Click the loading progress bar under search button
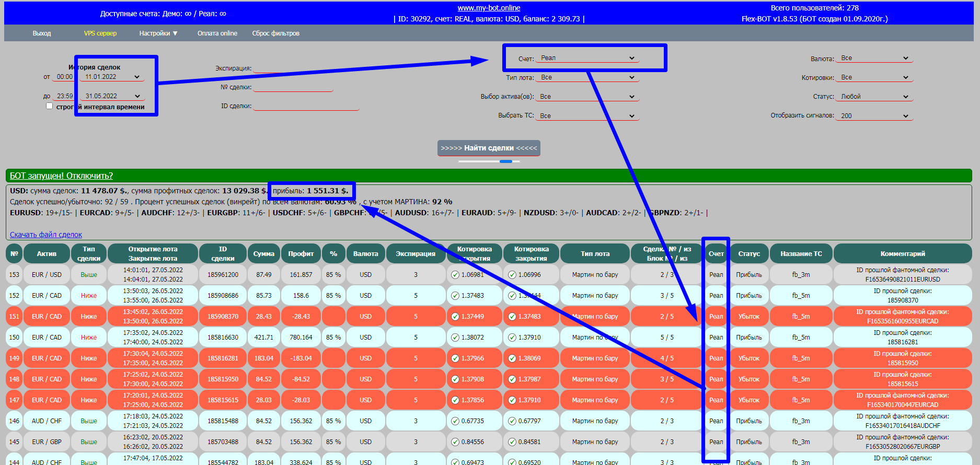The width and height of the screenshot is (980, 465). pyautogui.click(x=489, y=161)
